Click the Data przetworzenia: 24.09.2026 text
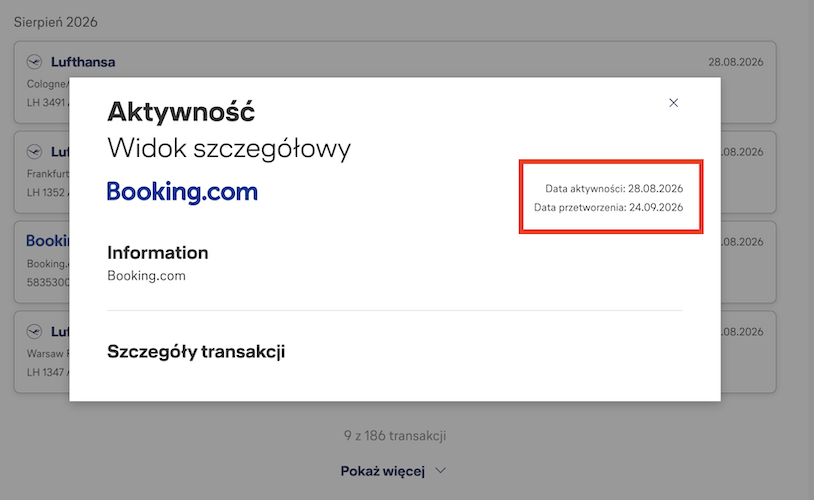The width and height of the screenshot is (814, 500). [608, 207]
